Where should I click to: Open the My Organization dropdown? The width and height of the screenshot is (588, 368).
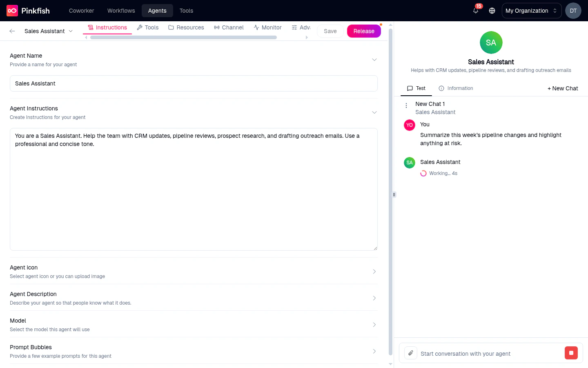(531, 11)
